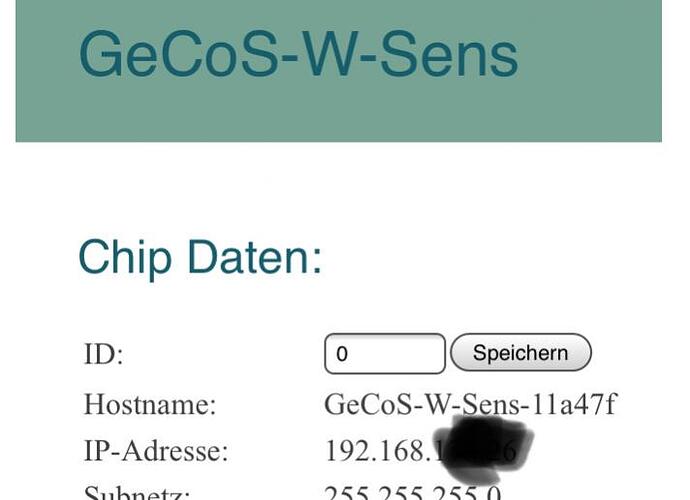Click the black scribble covering the IP
690x500 pixels.
(482, 449)
